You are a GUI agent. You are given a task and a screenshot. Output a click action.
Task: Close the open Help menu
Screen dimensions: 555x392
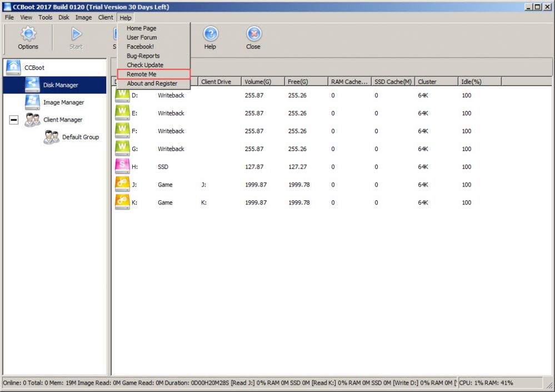(x=126, y=18)
